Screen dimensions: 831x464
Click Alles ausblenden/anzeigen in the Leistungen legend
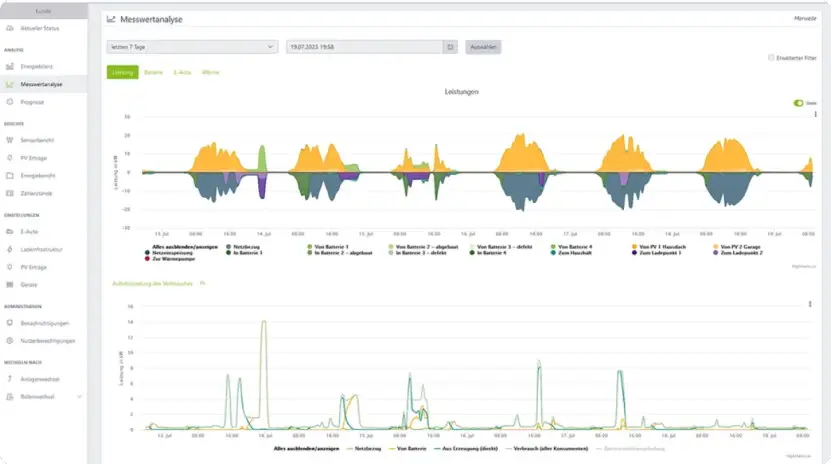(184, 247)
